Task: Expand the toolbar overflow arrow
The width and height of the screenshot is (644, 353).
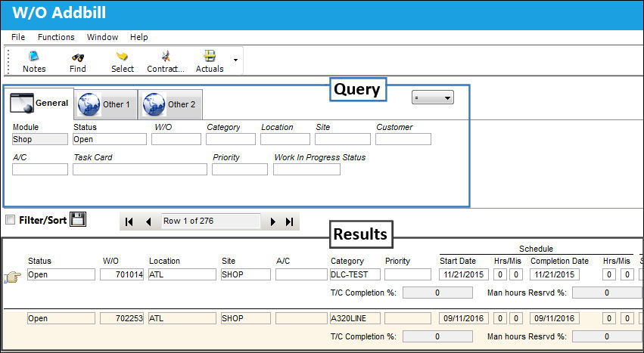Action: click(x=235, y=60)
